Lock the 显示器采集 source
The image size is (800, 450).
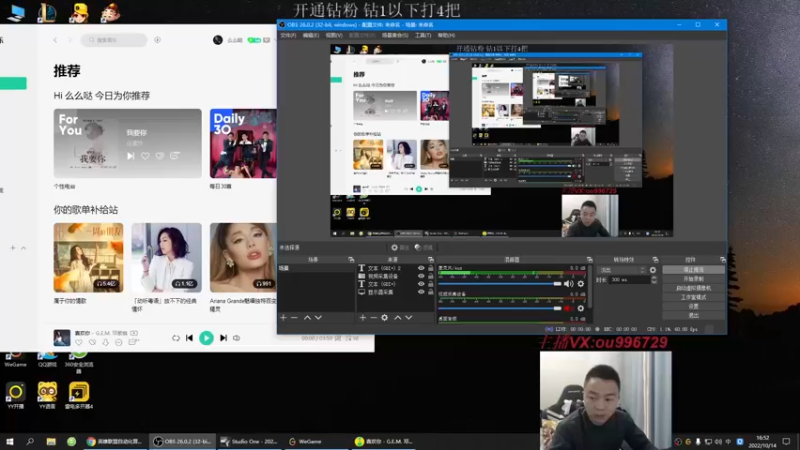click(x=431, y=292)
